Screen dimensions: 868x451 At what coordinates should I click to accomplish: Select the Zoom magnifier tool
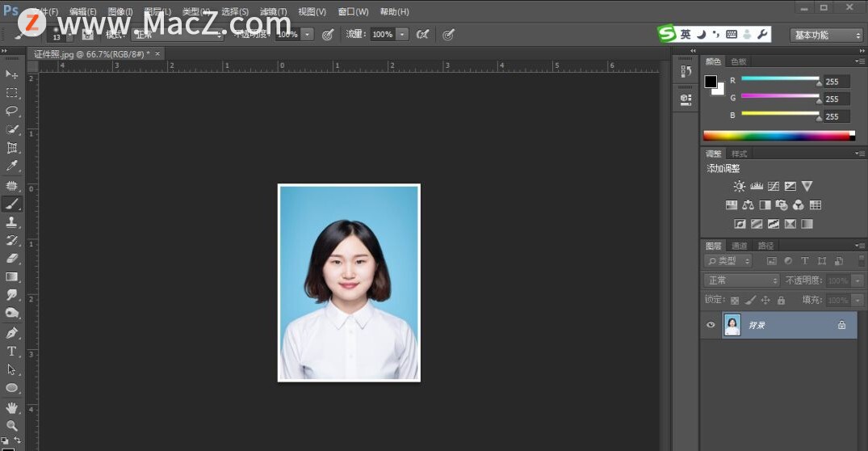[11, 425]
